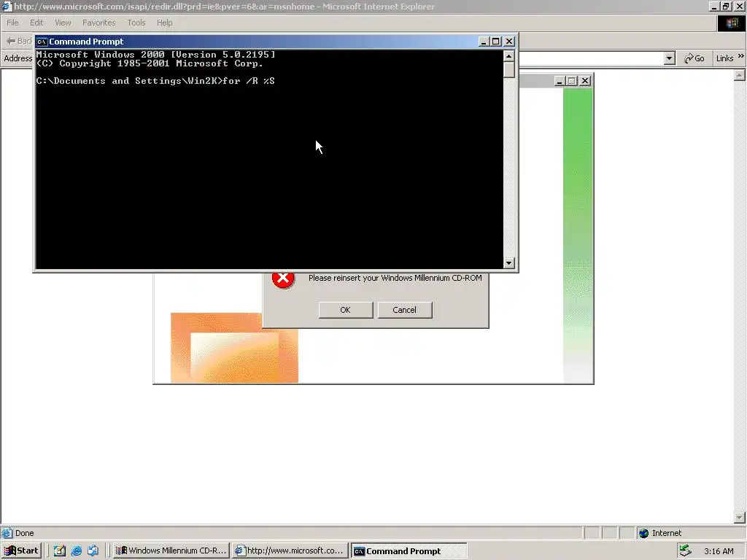The width and height of the screenshot is (747, 560).
Task: Minimize the Internet Explorer window
Action: click(x=714, y=7)
